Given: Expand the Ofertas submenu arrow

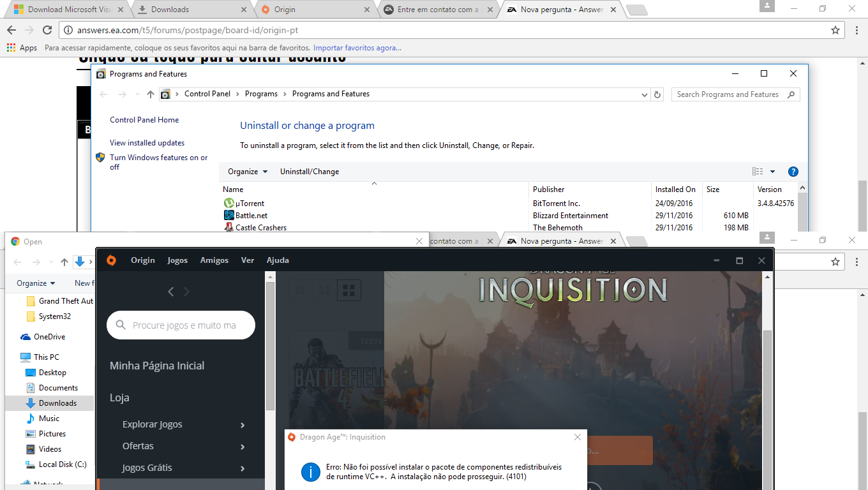Looking at the screenshot, I should 243,447.
